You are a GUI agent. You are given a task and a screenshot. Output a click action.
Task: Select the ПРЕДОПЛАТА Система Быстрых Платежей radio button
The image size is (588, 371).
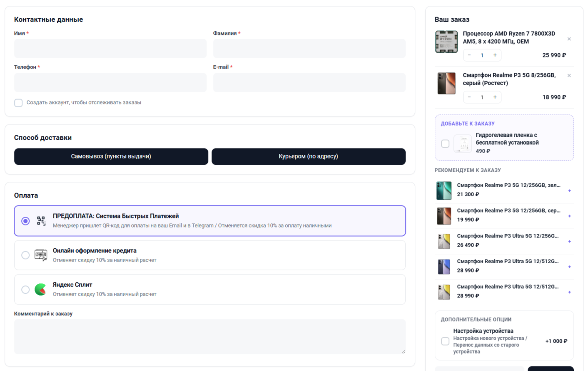tap(25, 221)
